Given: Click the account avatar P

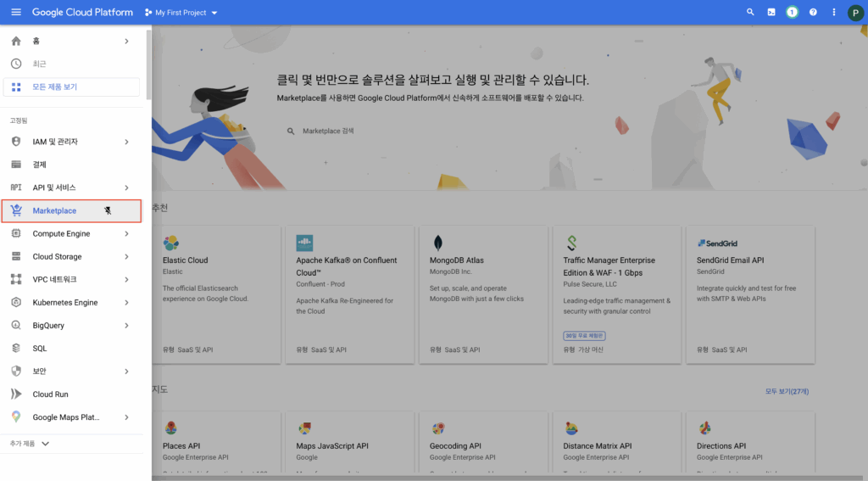Looking at the screenshot, I should (855, 13).
